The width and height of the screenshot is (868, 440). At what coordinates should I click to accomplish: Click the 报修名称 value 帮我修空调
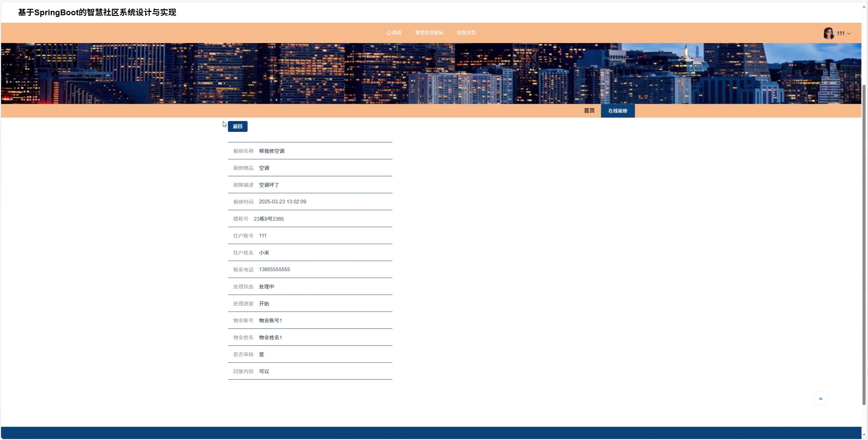272,151
